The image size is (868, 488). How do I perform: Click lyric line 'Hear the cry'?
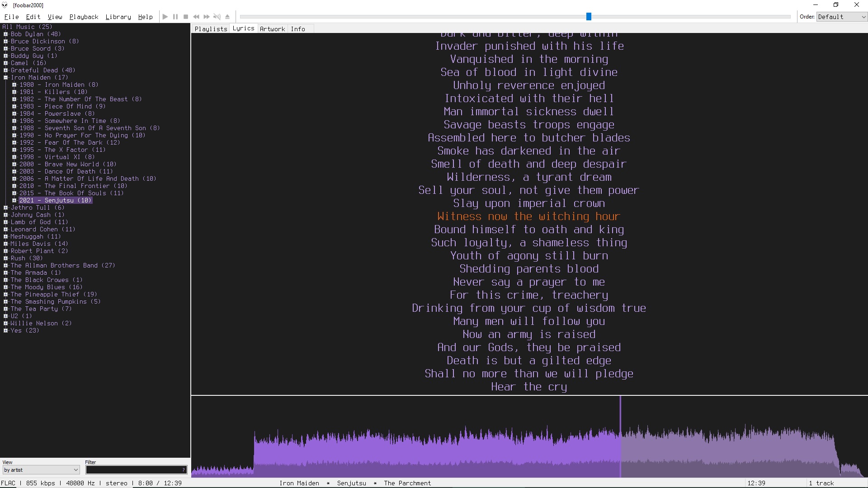(529, 387)
